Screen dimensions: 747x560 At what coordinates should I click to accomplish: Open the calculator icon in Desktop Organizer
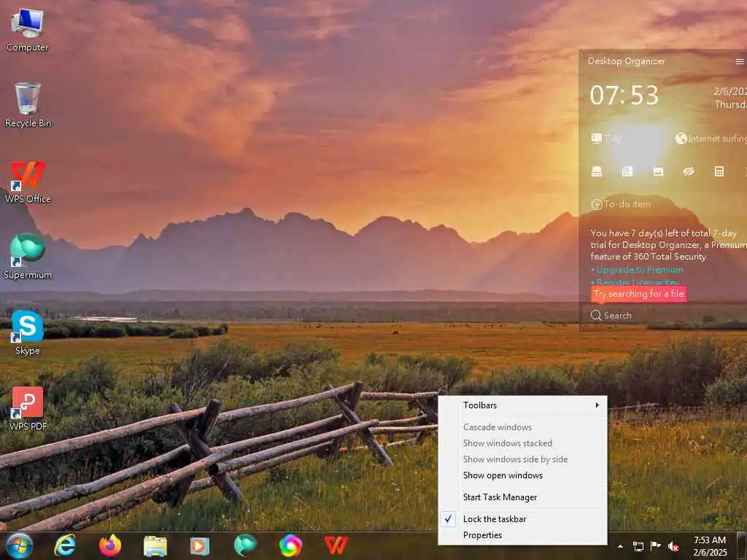[719, 171]
